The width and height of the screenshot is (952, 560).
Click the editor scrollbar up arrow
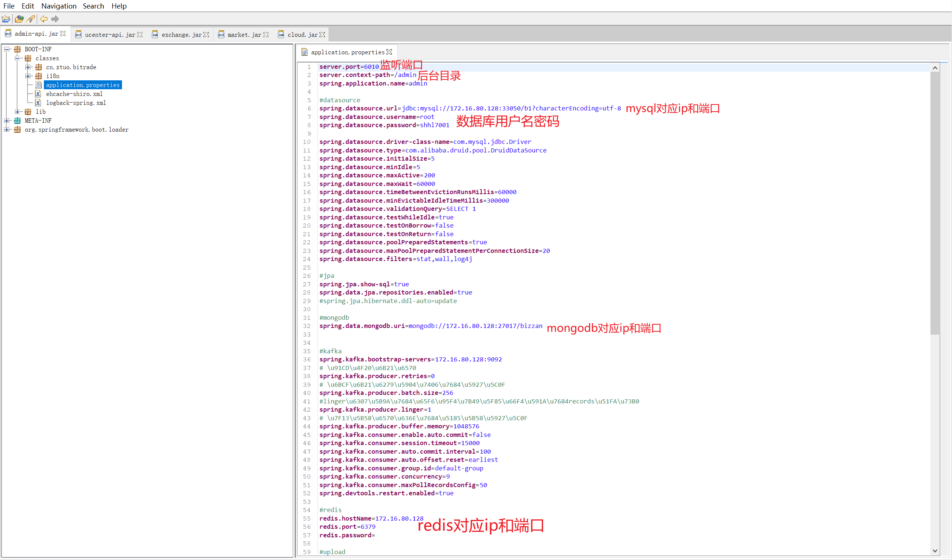(935, 68)
